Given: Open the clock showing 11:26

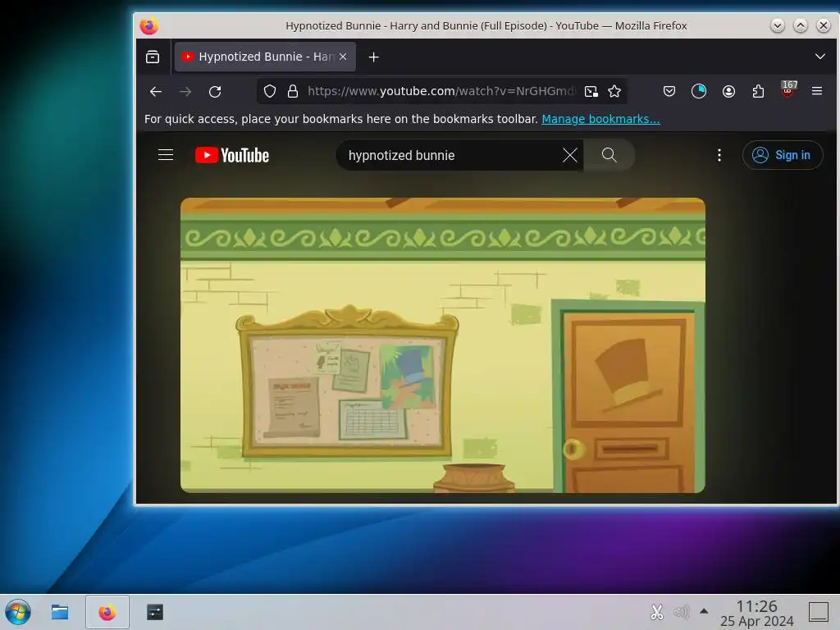Looking at the screenshot, I should (x=756, y=613).
